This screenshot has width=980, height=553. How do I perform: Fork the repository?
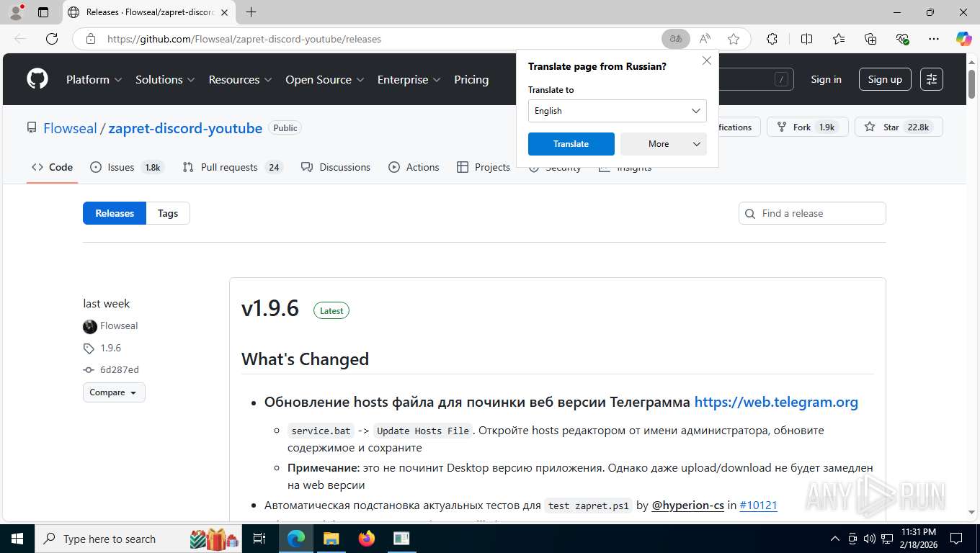pyautogui.click(x=808, y=127)
